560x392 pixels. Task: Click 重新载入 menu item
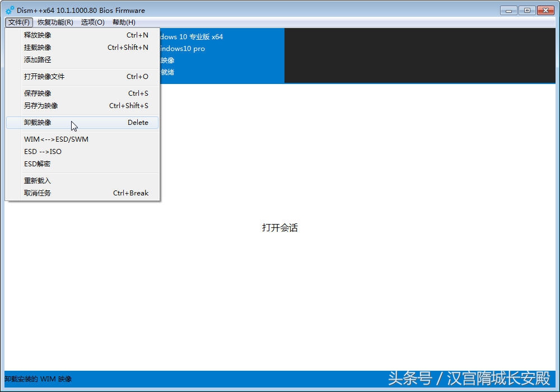click(82, 181)
